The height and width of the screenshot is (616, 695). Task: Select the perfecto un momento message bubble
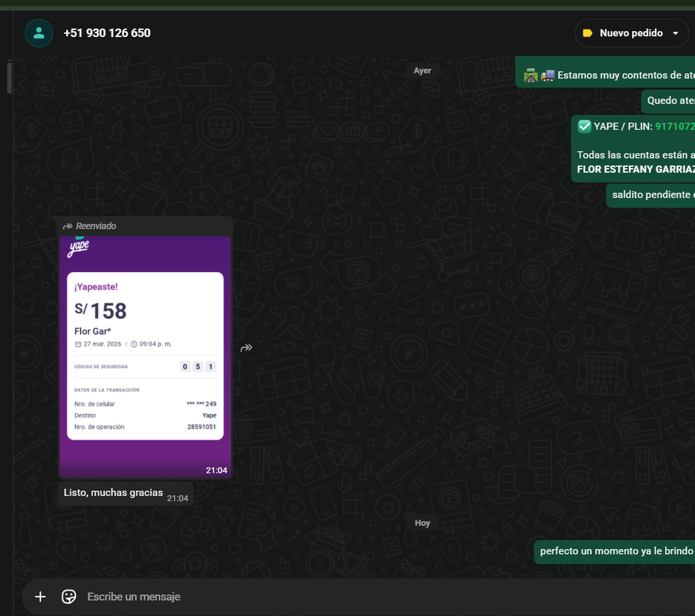[x=615, y=552]
